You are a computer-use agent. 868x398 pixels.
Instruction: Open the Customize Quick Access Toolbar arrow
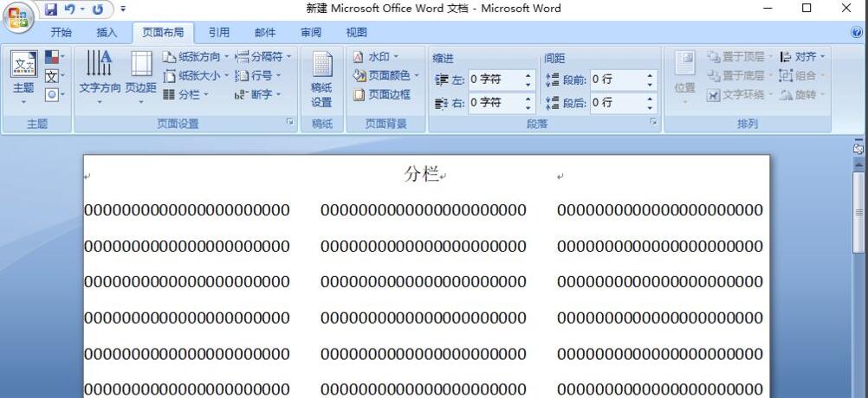pos(123,9)
